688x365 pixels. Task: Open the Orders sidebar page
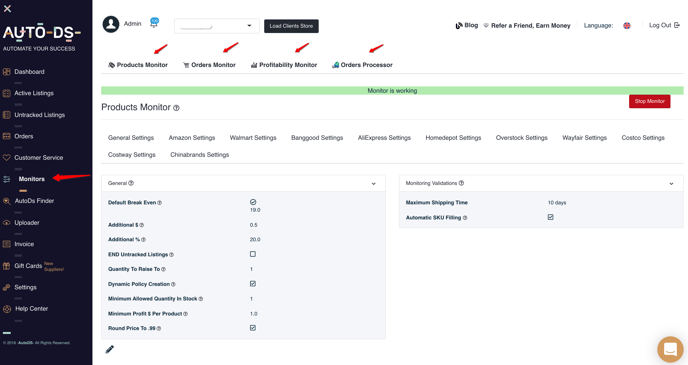click(24, 136)
